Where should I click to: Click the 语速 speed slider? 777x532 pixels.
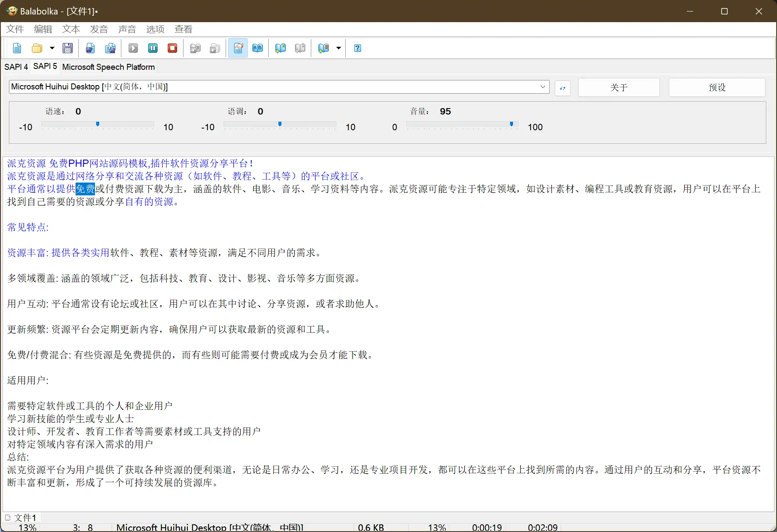point(97,125)
